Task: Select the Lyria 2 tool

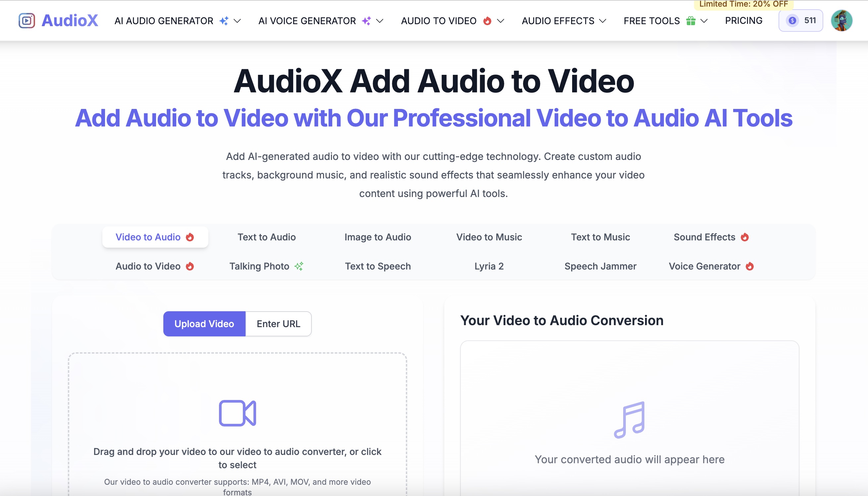Action: 489,266
